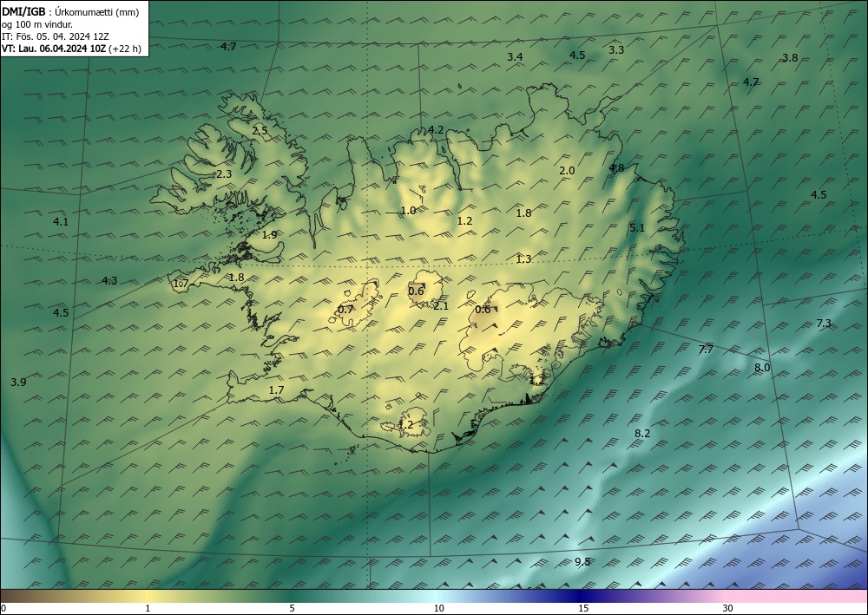
Task: Click the 'DMI/IGB : Úrkomumætti (mm)' title text
Action: [70, 11]
